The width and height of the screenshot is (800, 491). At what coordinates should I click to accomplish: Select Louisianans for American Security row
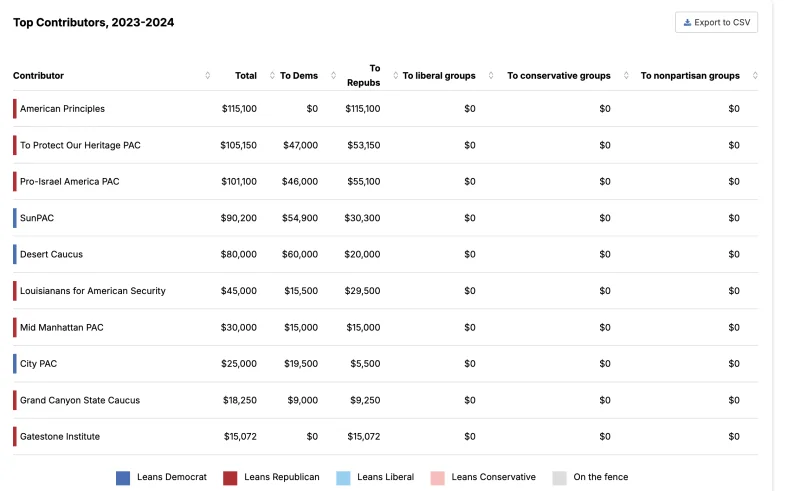click(x=385, y=291)
